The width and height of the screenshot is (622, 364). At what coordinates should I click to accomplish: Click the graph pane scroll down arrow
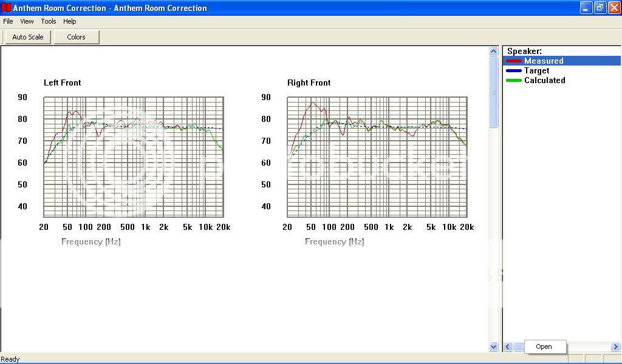pyautogui.click(x=493, y=346)
